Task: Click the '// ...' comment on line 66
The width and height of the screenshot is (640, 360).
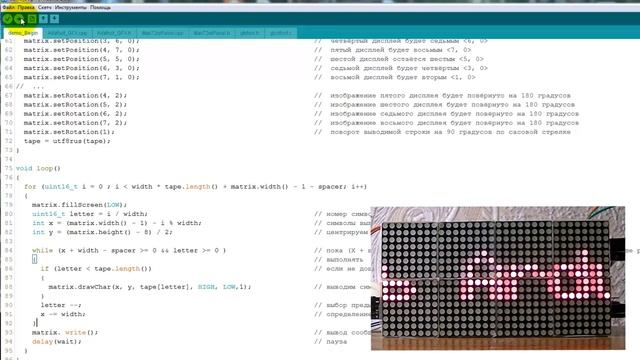Action: [x=29, y=86]
